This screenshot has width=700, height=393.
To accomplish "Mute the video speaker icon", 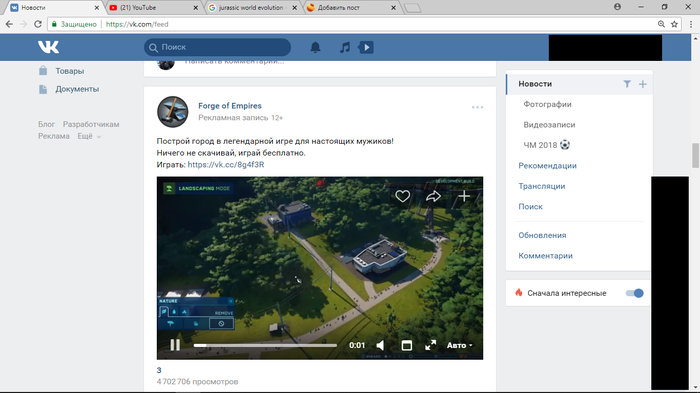I will (380, 345).
